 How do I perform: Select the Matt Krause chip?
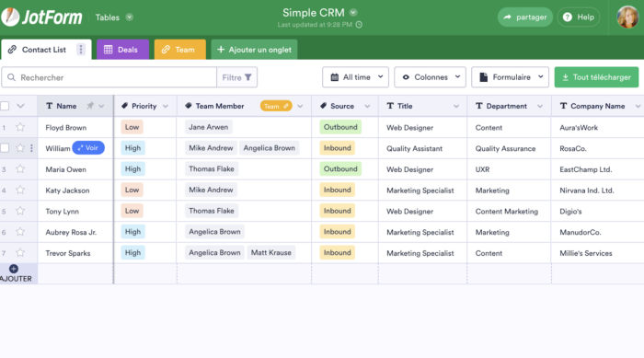click(271, 253)
